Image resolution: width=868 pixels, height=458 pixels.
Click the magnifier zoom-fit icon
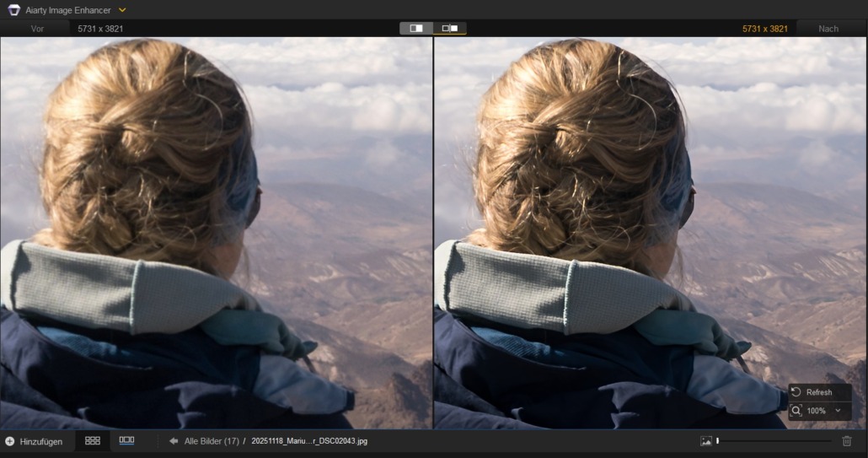796,411
